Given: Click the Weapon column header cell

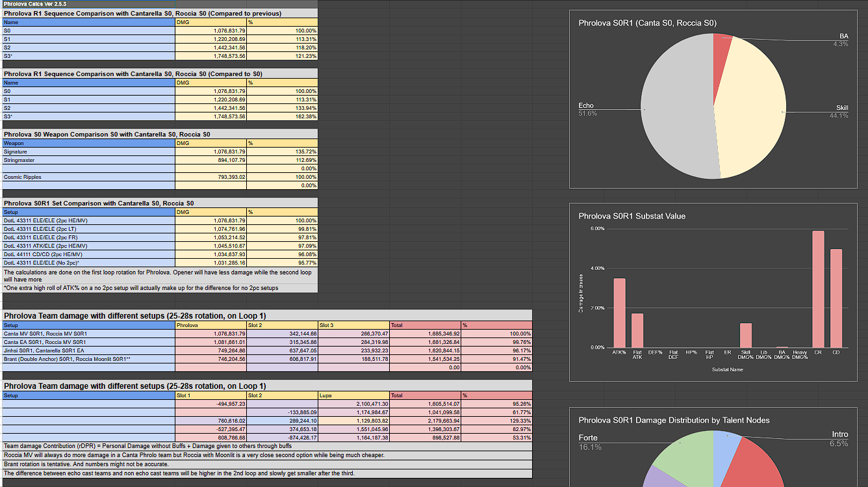Looking at the screenshot, I should click(88, 143).
